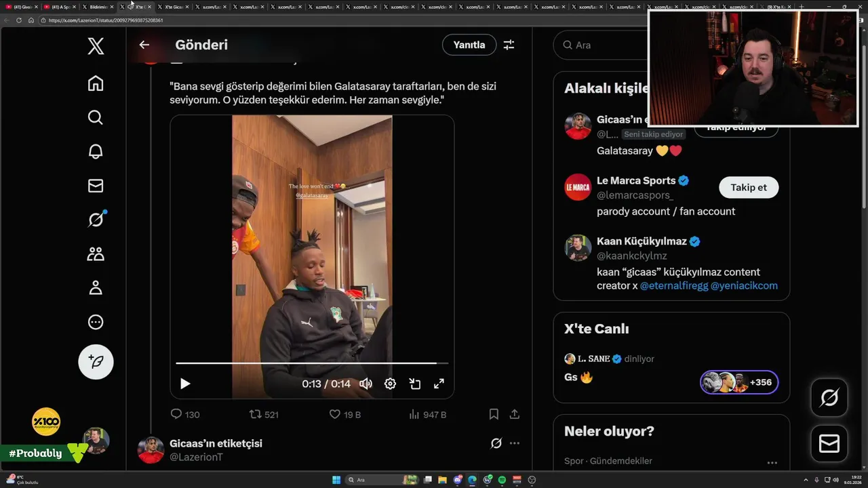Mute the video volume
Viewport: 868px width, 488px height.
[x=366, y=384]
